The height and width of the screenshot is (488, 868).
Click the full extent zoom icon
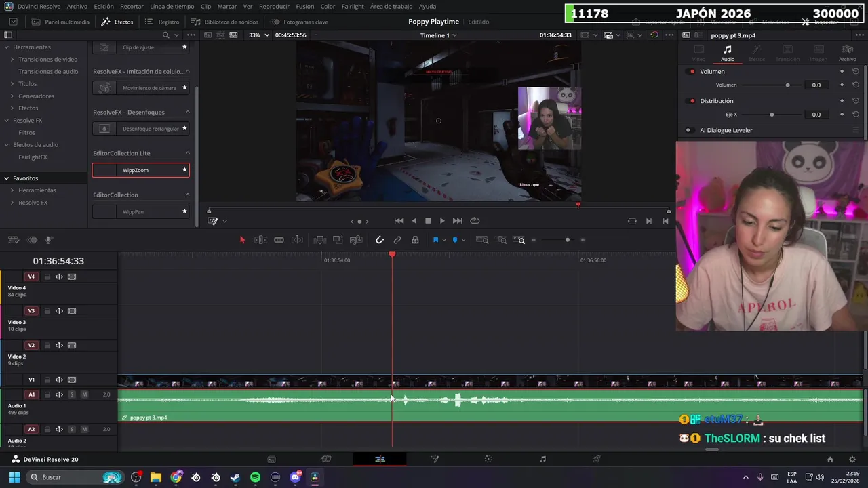tap(482, 240)
